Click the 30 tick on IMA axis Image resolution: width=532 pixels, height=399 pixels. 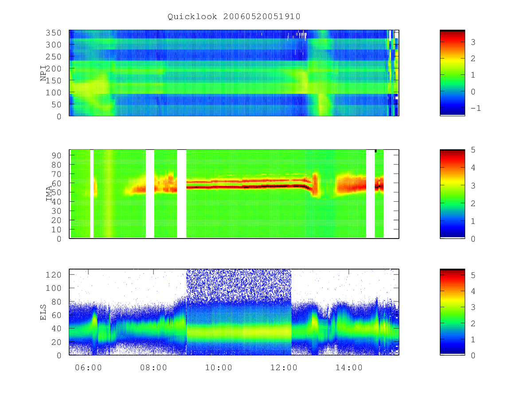(x=57, y=211)
